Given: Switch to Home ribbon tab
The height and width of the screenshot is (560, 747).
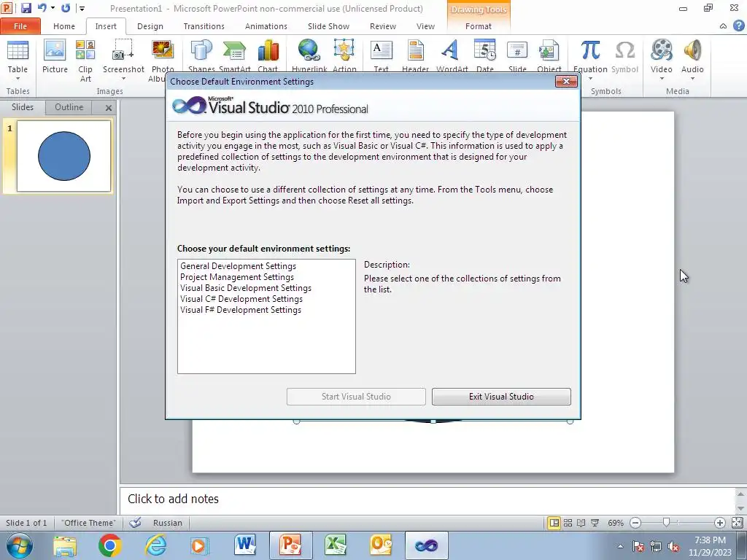Looking at the screenshot, I should pyautogui.click(x=64, y=26).
